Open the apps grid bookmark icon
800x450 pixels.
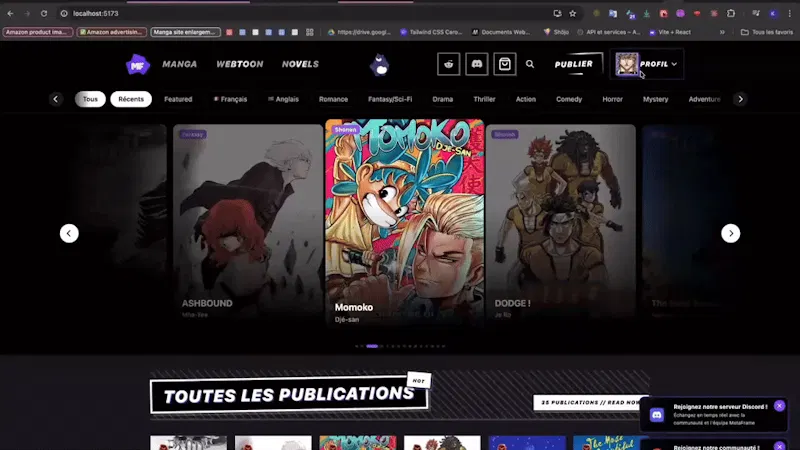click(310, 32)
